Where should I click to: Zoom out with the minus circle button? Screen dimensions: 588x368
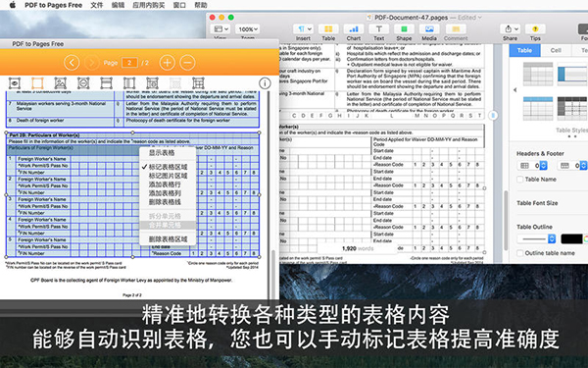click(x=187, y=63)
